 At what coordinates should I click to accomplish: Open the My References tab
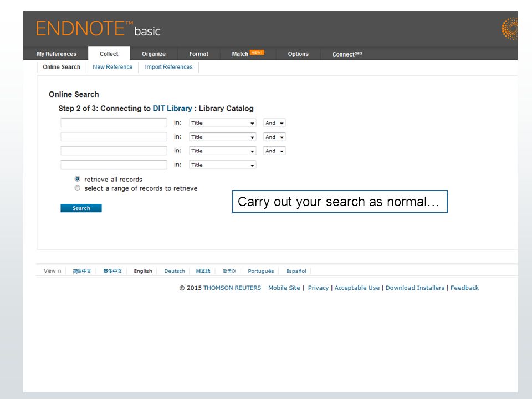(57, 54)
